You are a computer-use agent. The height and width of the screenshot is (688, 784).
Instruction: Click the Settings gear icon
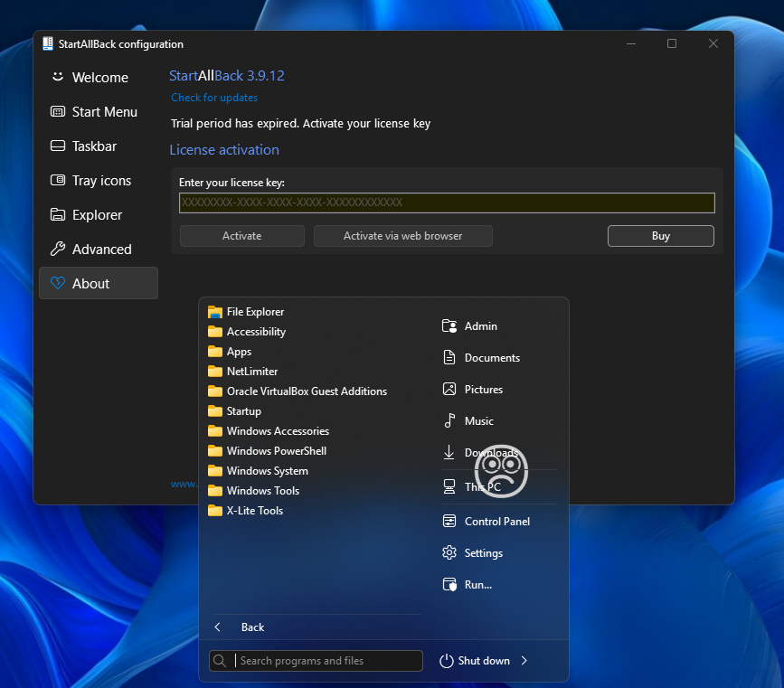[x=449, y=552]
